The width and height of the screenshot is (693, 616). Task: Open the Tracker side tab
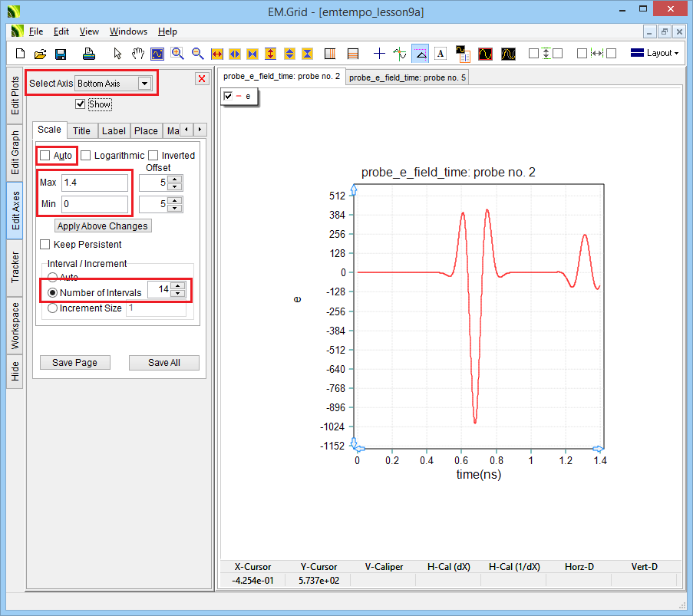[15, 267]
